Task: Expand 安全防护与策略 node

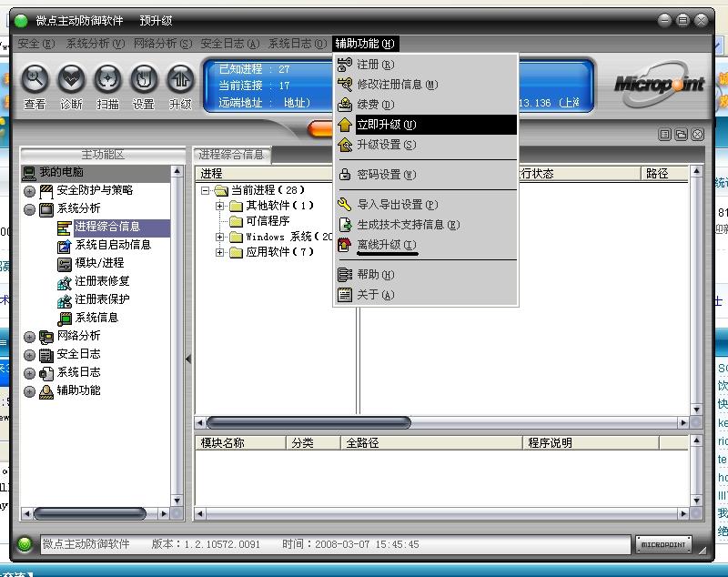Action: point(29,191)
